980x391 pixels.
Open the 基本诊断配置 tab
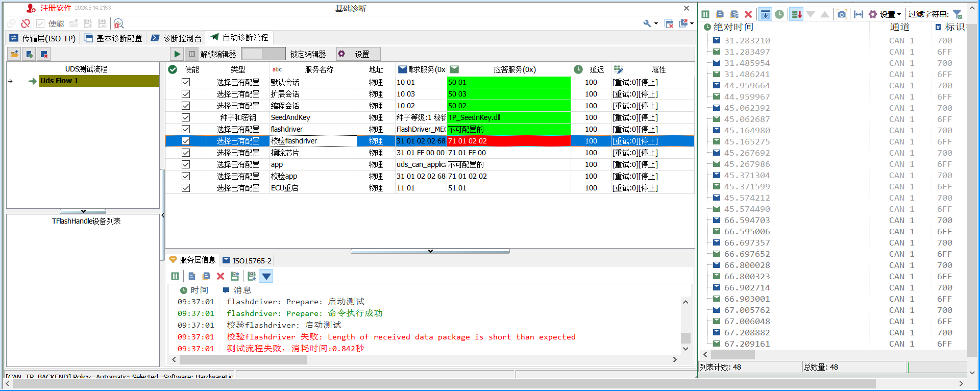point(113,38)
